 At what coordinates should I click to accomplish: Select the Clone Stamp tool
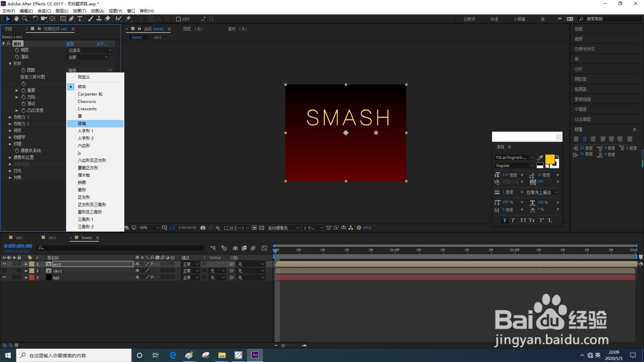[x=99, y=19]
